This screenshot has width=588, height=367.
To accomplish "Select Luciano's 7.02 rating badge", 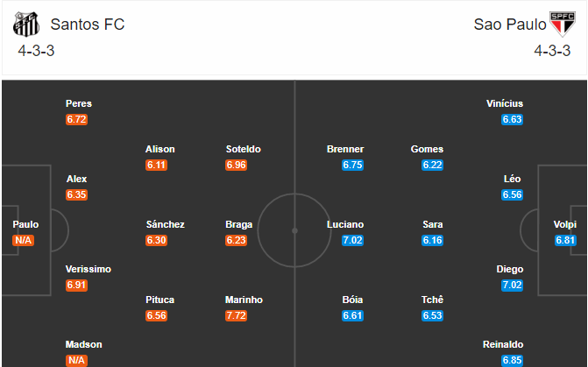I will 352,240.
